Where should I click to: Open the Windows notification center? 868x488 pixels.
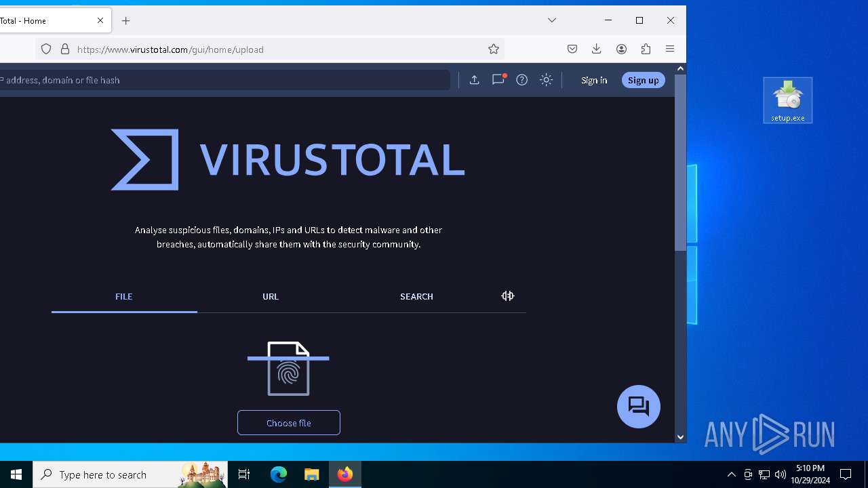846,474
